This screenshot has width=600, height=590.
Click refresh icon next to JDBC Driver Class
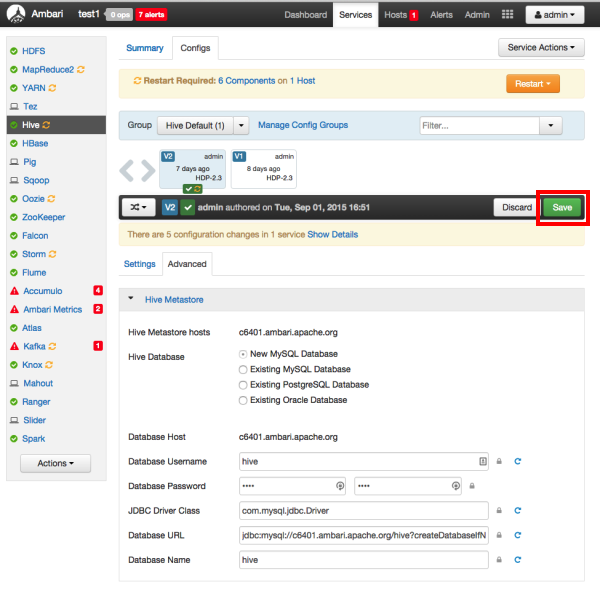[517, 510]
